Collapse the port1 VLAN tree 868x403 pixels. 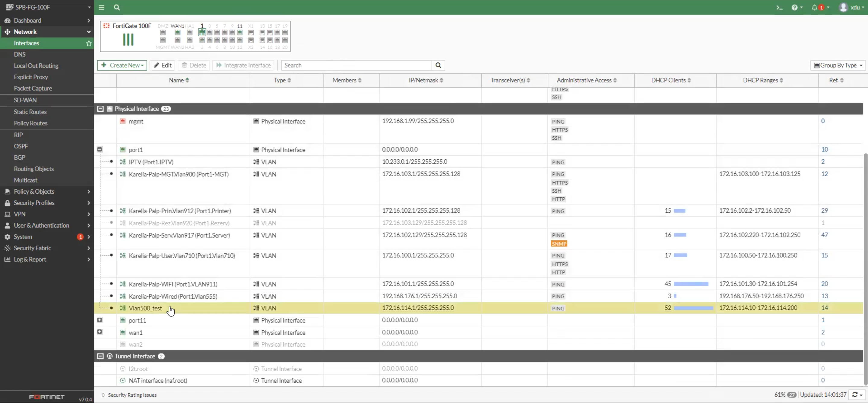(100, 149)
